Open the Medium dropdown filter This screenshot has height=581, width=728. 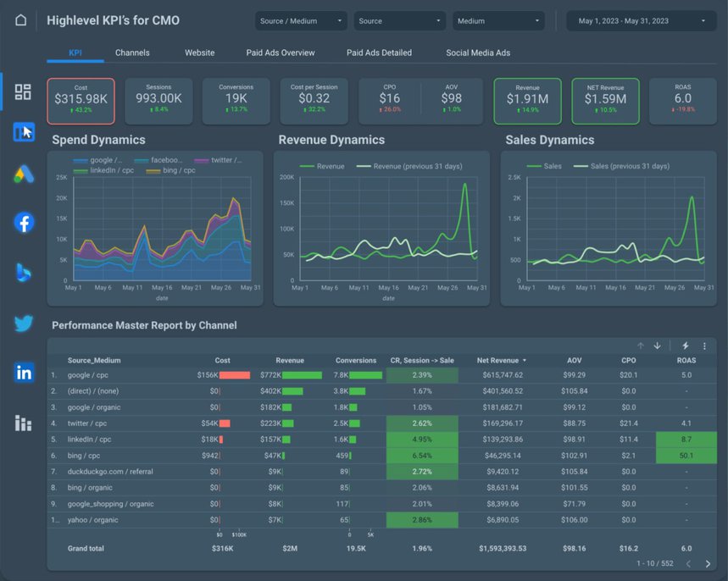pos(498,21)
